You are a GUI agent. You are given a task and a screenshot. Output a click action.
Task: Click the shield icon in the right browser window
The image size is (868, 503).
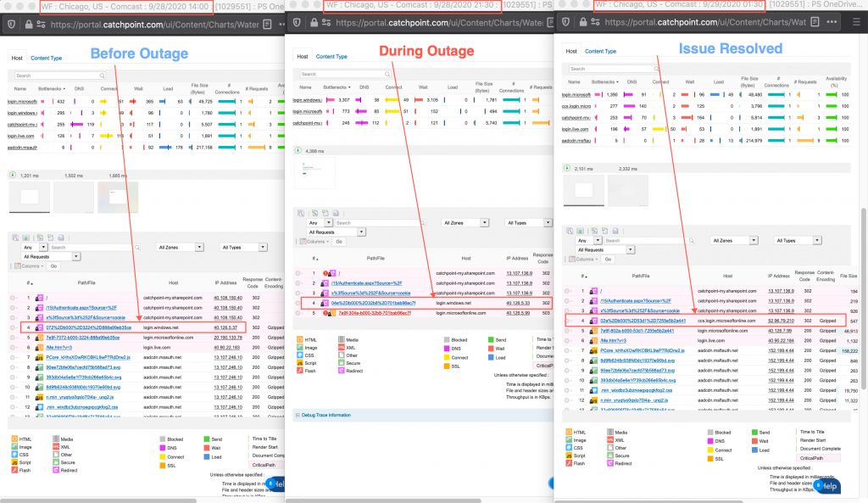[565, 22]
